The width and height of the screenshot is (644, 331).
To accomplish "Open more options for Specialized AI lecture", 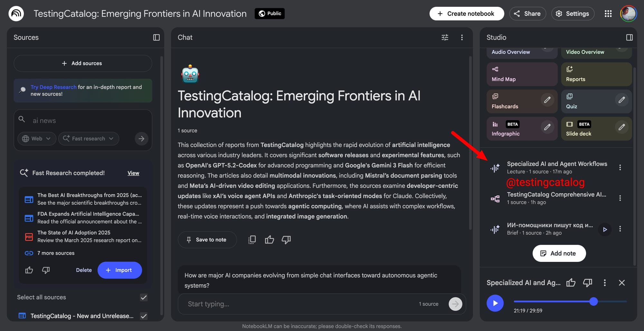I will point(620,168).
